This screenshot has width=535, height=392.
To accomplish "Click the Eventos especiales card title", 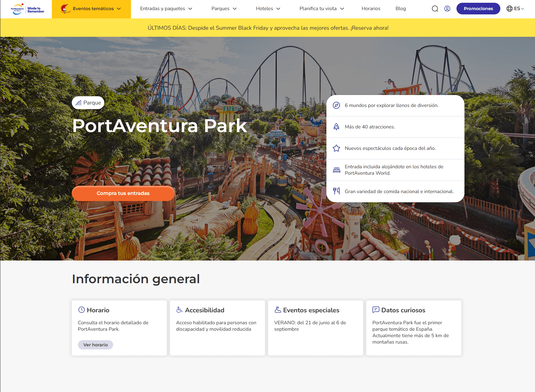I will coord(311,310).
